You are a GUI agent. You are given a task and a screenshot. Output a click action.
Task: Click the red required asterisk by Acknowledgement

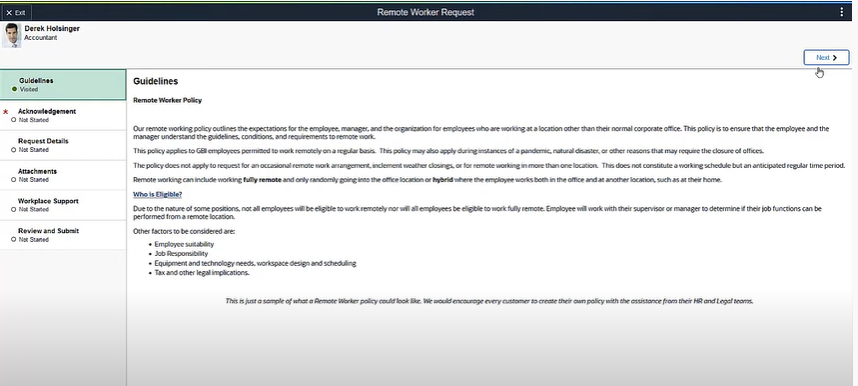pos(5,112)
